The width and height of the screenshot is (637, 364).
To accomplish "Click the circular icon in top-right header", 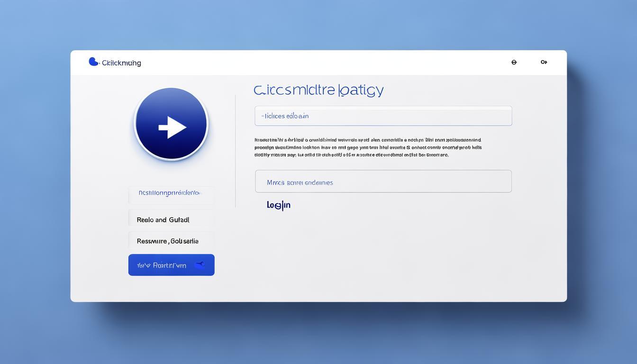I will [x=514, y=62].
